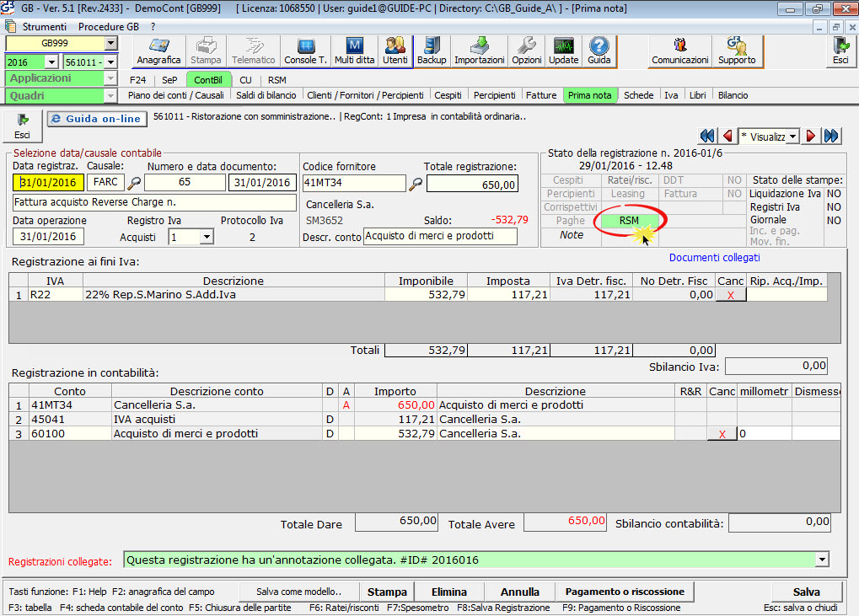Viewport: 859px width, 616px height.
Task: Open the Procedure GB menu
Action: (109, 27)
